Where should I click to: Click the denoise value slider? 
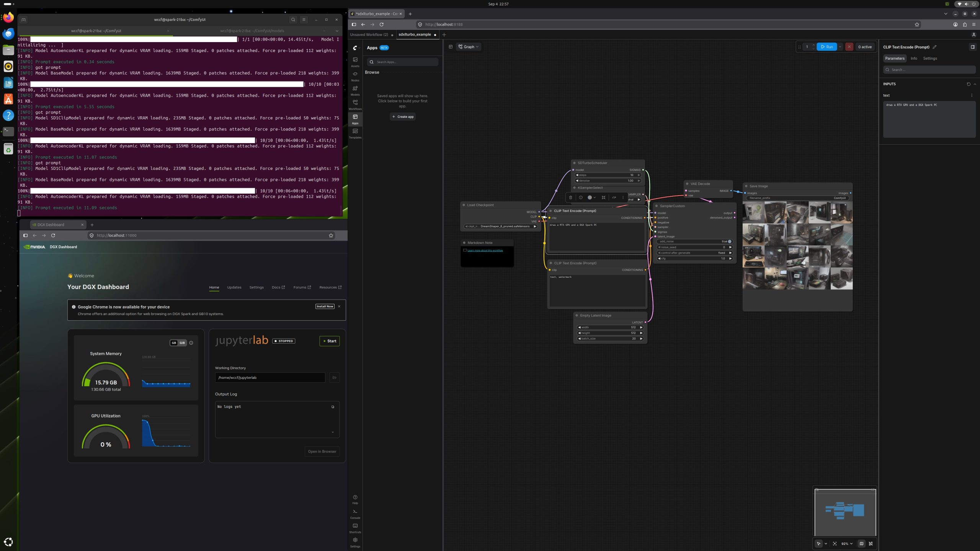608,181
